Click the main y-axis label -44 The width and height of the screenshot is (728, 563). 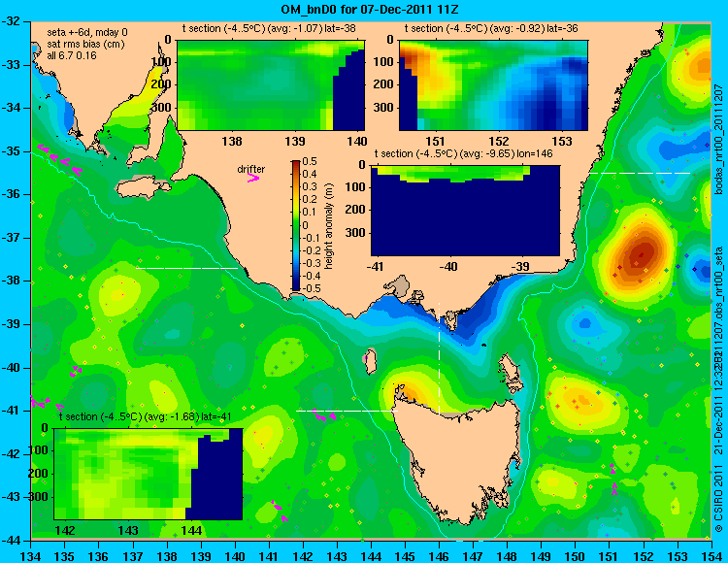(x=13, y=541)
